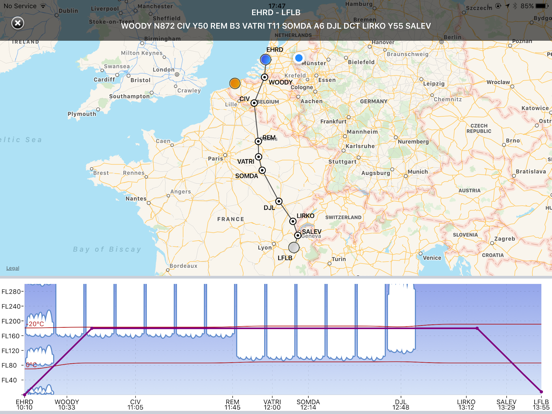
Task: Click the -20°C isotherm label
Action: click(35, 324)
